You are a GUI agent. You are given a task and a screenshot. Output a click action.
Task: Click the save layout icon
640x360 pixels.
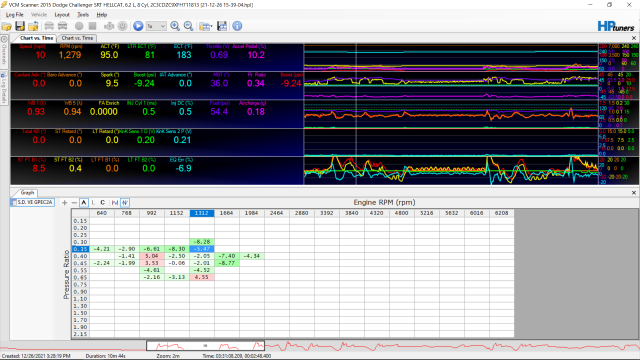pyautogui.click(x=222, y=26)
